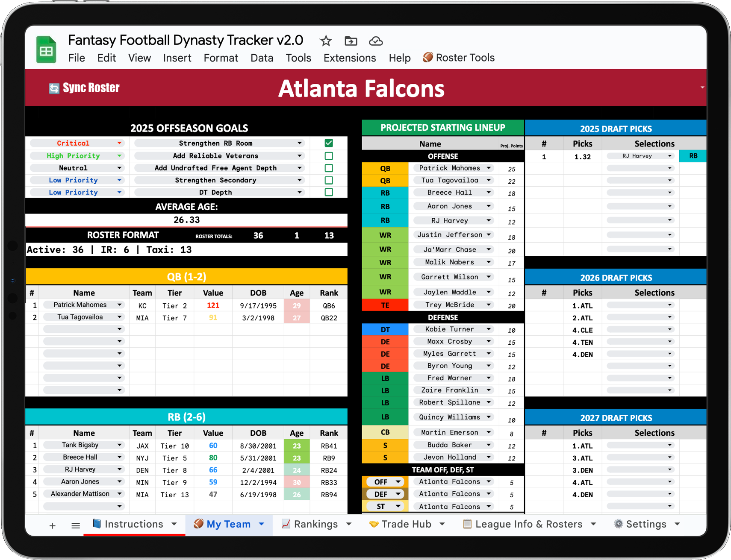Tick the DT Depth goal checkbox

[328, 192]
